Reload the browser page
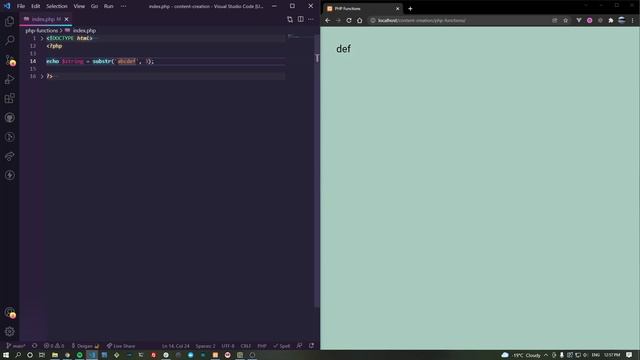This screenshot has height=360, width=640. tap(349, 20)
